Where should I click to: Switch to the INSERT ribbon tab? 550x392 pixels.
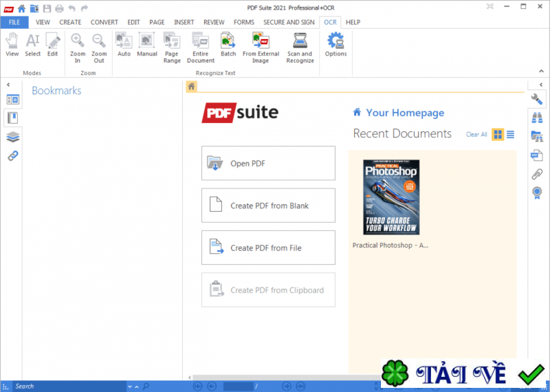tap(184, 22)
